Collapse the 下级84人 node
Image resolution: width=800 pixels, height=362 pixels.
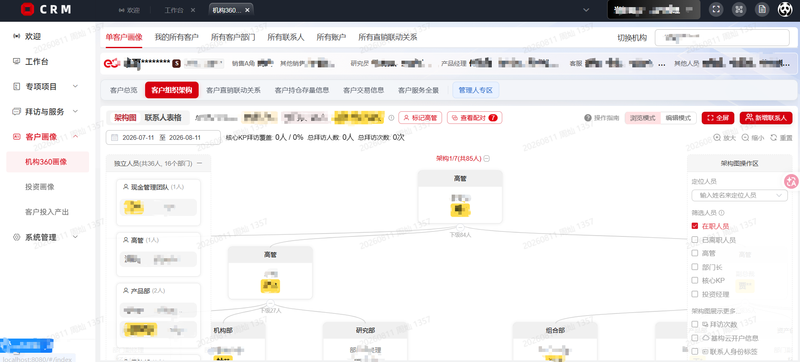(x=460, y=227)
